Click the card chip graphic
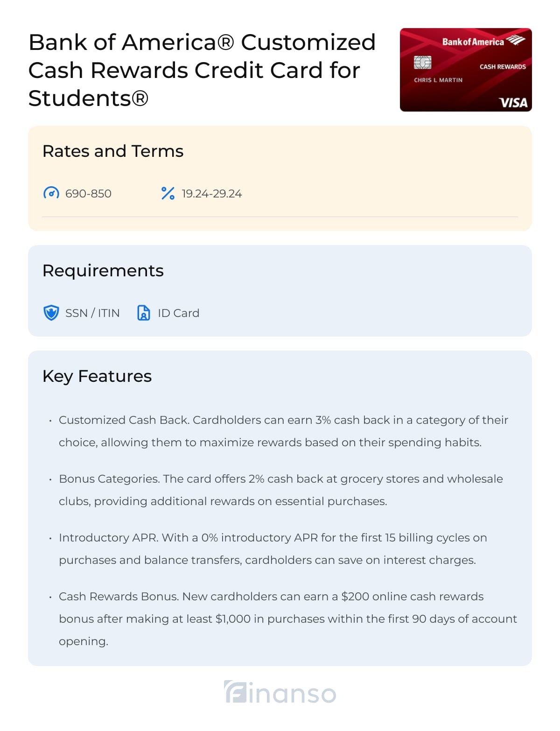 [x=422, y=62]
